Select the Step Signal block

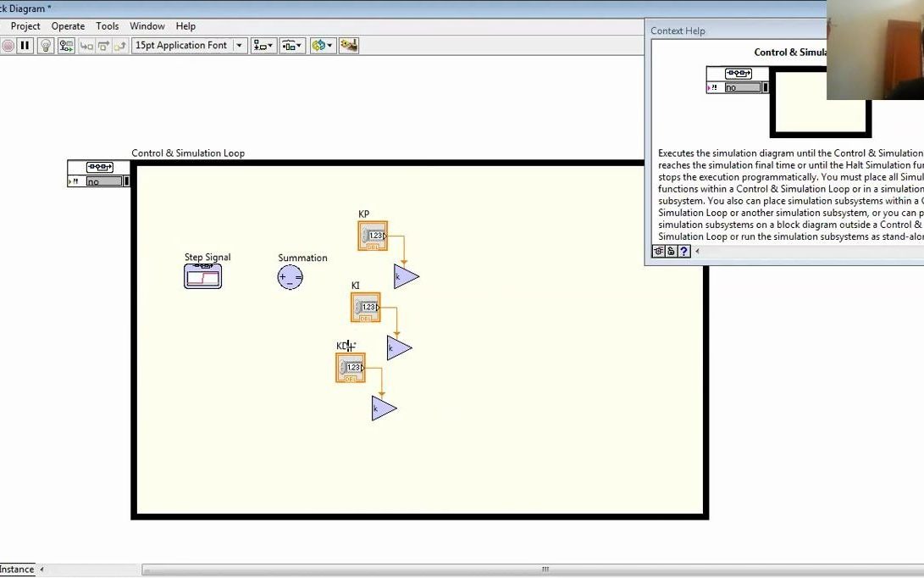point(203,275)
